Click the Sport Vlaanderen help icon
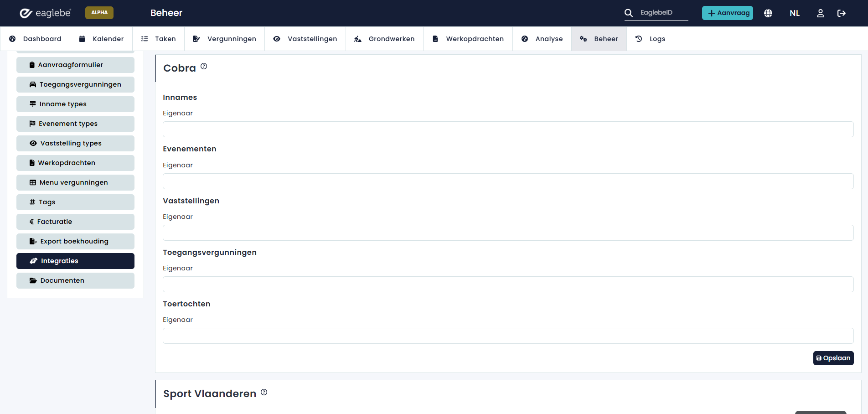Viewport: 868px width, 414px height. click(x=264, y=392)
